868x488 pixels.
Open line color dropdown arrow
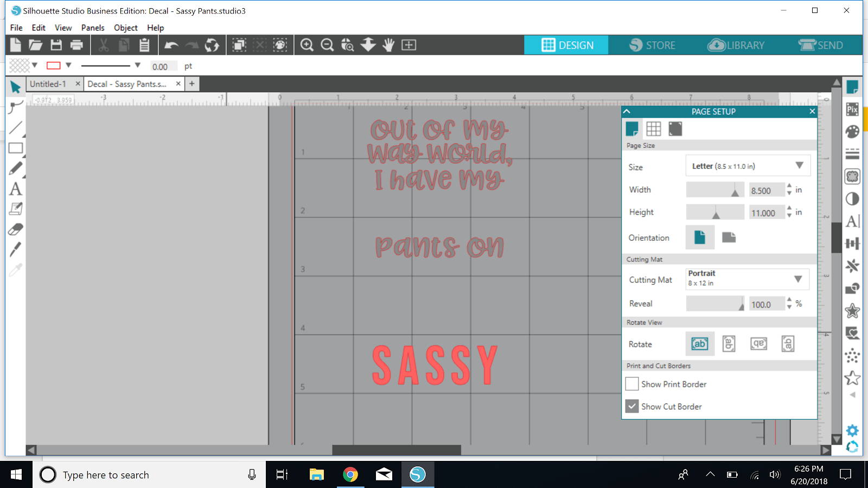pyautogui.click(x=68, y=65)
